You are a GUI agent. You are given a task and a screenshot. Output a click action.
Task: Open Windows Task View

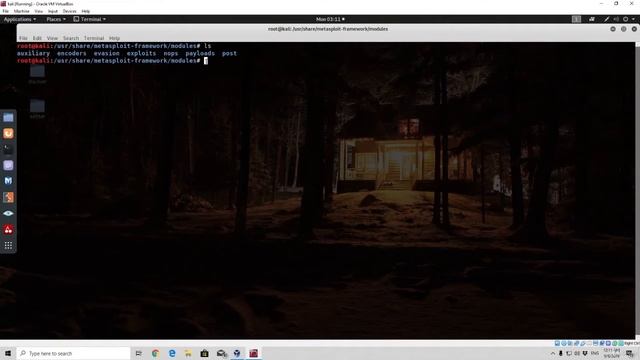(x=139, y=353)
